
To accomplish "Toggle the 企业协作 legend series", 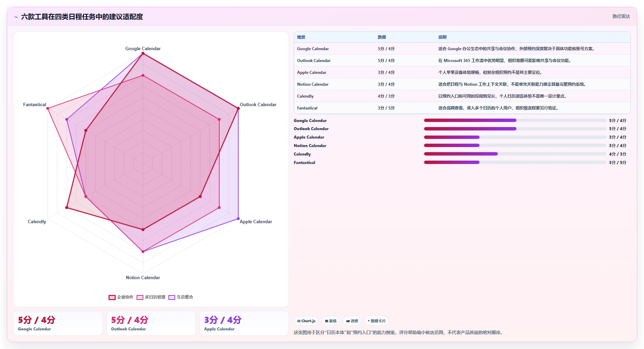I will 121,297.
